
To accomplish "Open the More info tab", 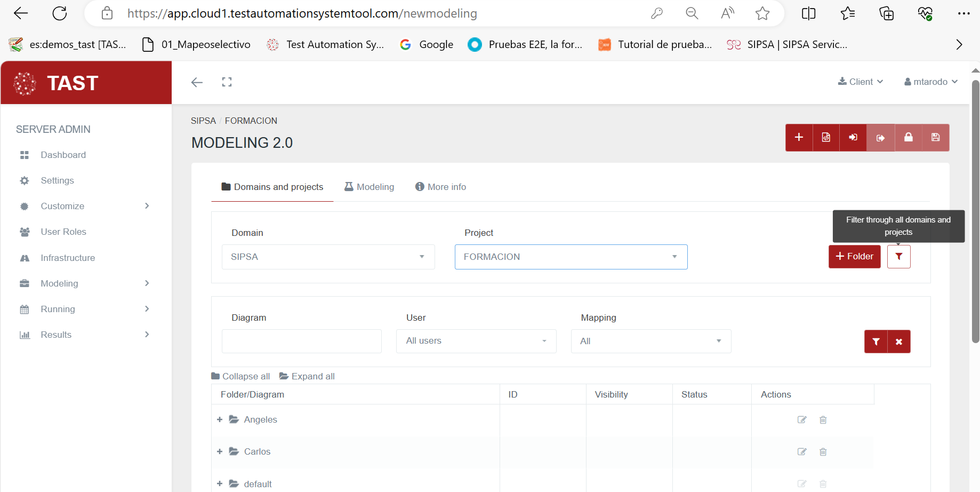I will 441,187.
